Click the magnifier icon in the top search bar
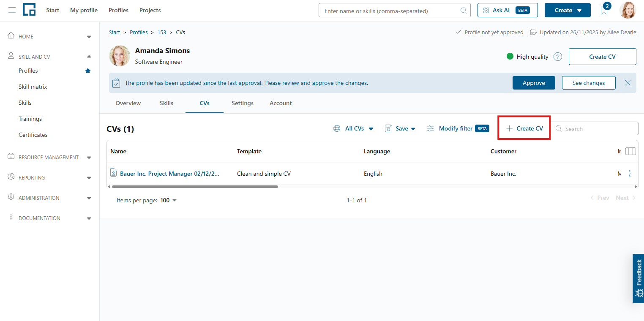 (x=464, y=11)
